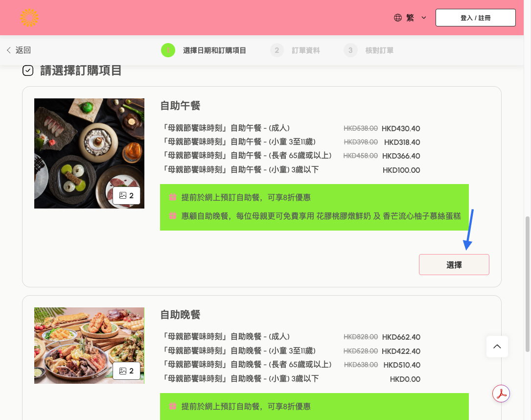Click the gift icon in 自助晚餐 promo banner

(173, 406)
